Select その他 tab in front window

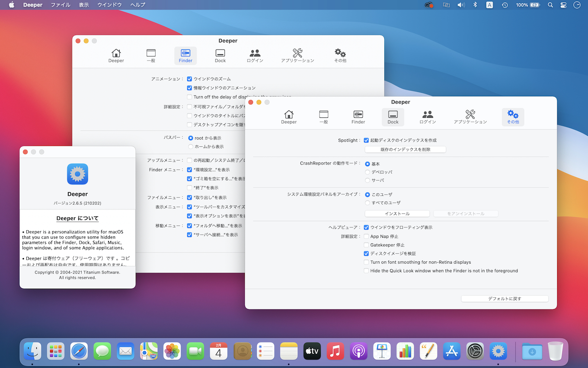(513, 117)
